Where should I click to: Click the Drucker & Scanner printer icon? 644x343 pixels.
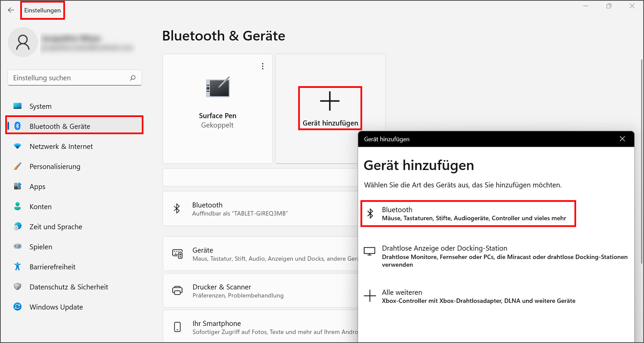177,291
